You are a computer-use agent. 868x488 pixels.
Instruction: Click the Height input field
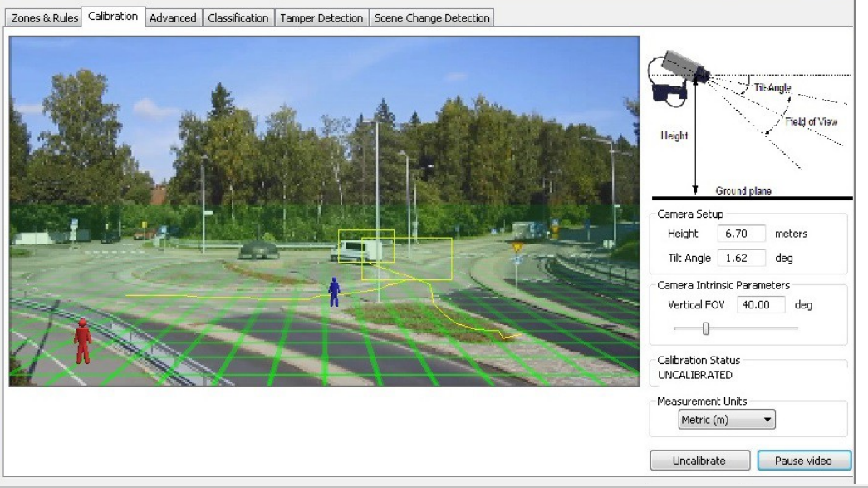pos(741,234)
